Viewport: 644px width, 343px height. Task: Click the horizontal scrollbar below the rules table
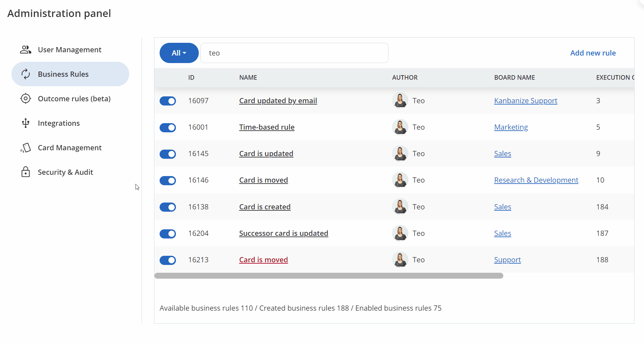[x=328, y=276]
